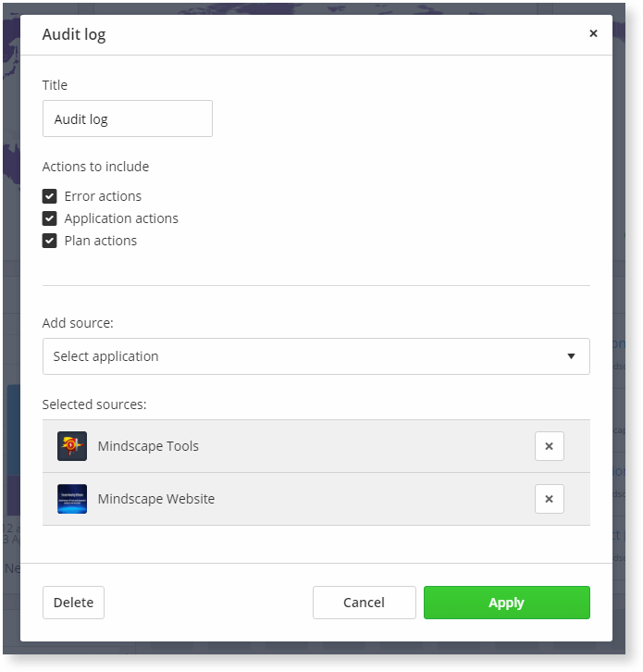This screenshot has height=672, width=643.
Task: Click the Mindscape Website thumbnail icon
Action: [72, 499]
